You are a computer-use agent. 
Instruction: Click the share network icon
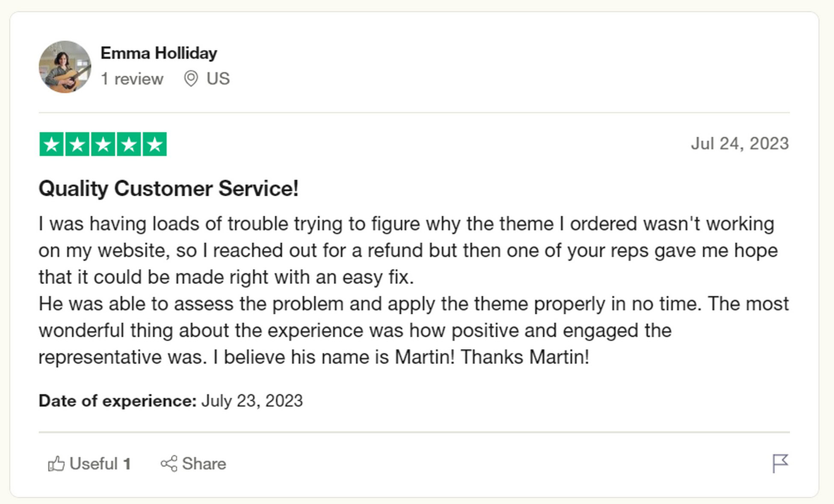(169, 464)
